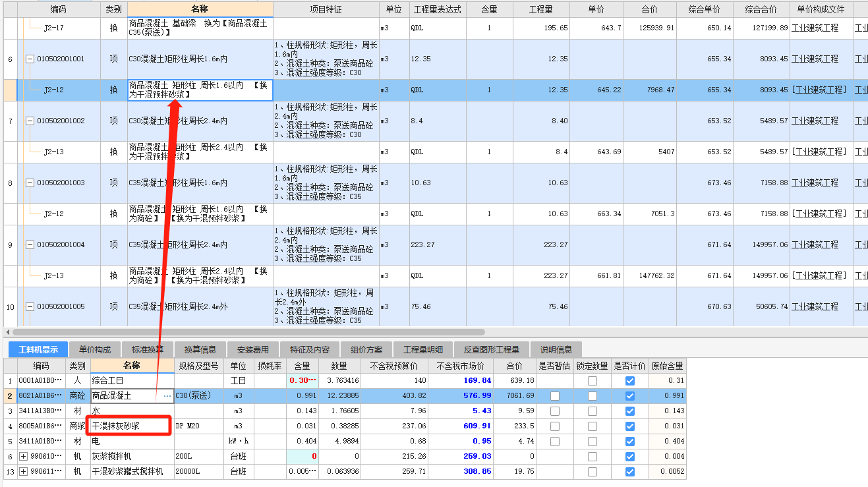Viewport: 868px width, 487px height.
Task: Click the 项目特征 column header
Action: pos(326,9)
